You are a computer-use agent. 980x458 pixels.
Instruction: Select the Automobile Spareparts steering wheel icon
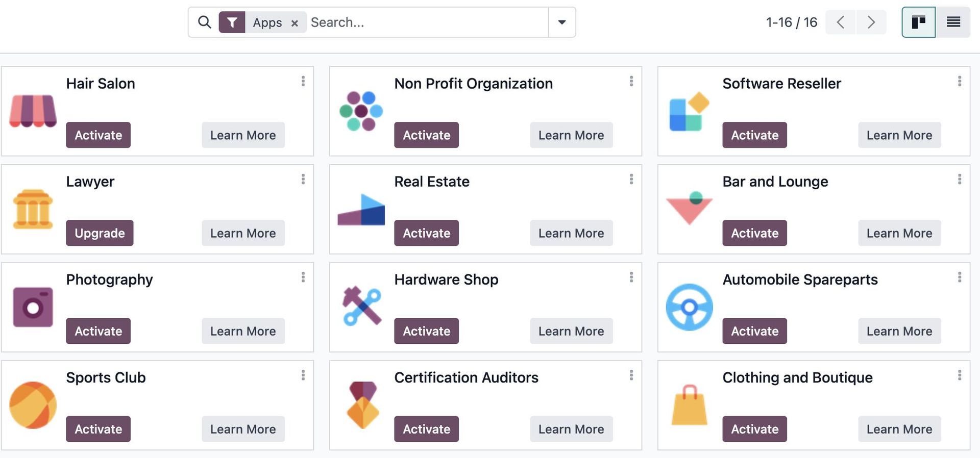(689, 307)
